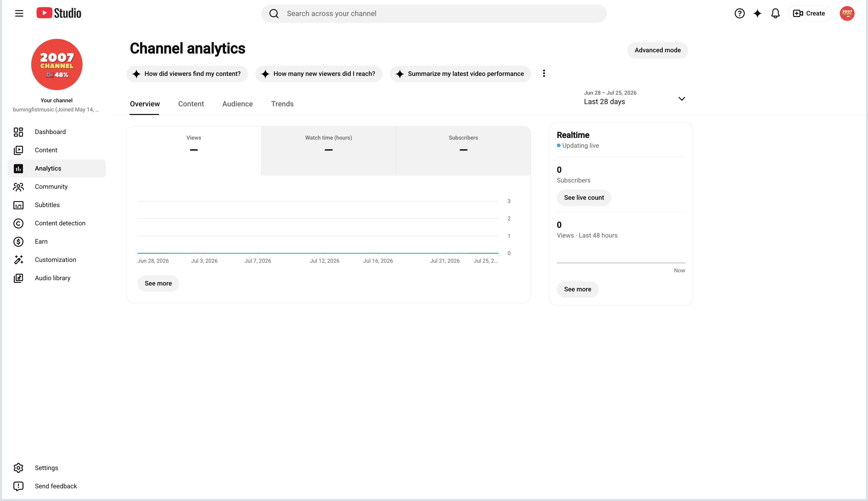Open Customization in the sidebar

(57, 259)
